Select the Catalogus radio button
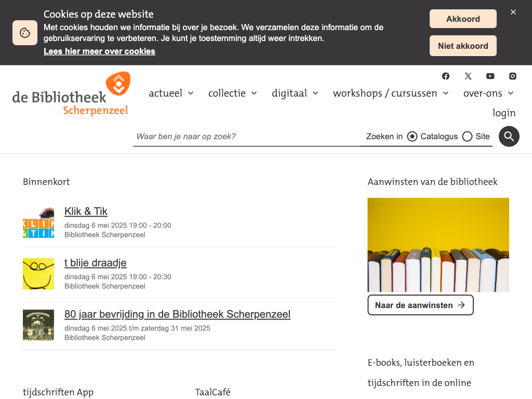532x399 pixels. coord(412,137)
